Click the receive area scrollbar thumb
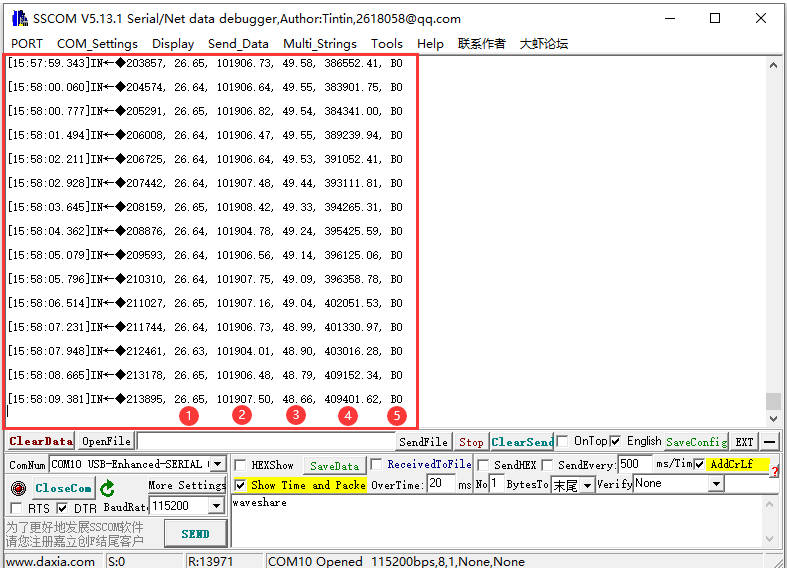The height and width of the screenshot is (568, 787). pyautogui.click(x=773, y=401)
